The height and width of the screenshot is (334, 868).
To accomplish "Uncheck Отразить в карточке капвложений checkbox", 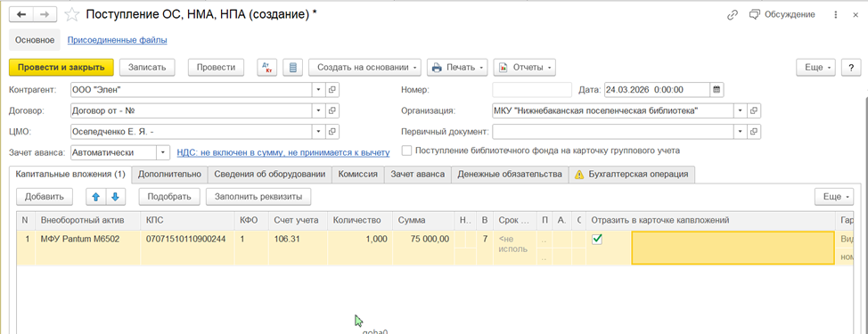I will [597, 239].
